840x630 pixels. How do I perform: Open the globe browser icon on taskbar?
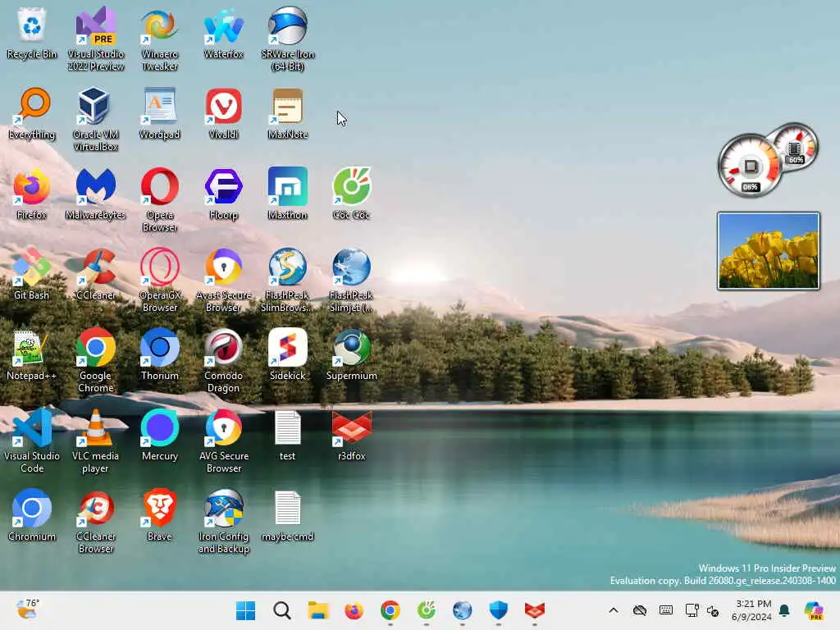pos(463,610)
